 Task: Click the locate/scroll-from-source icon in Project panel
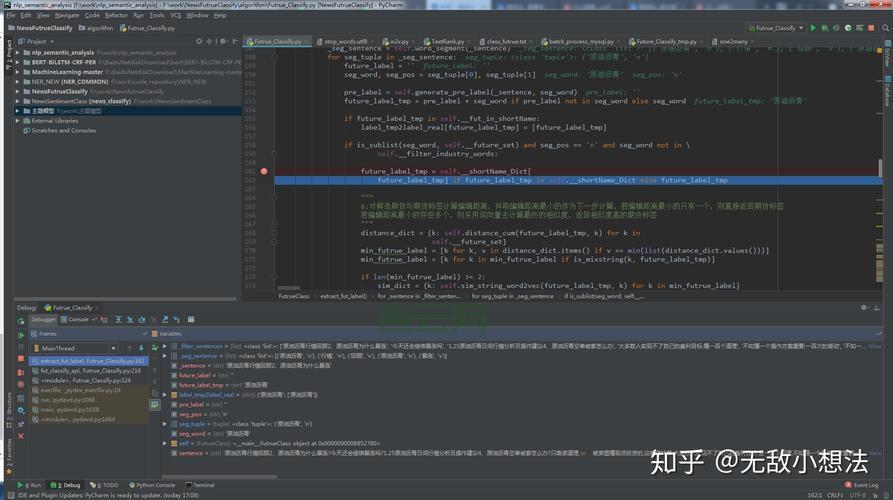[x=199, y=42]
